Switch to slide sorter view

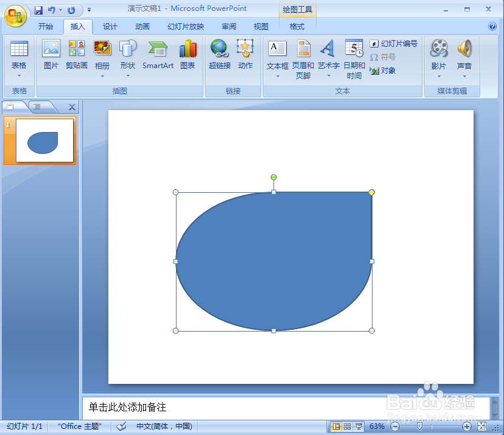tap(347, 426)
